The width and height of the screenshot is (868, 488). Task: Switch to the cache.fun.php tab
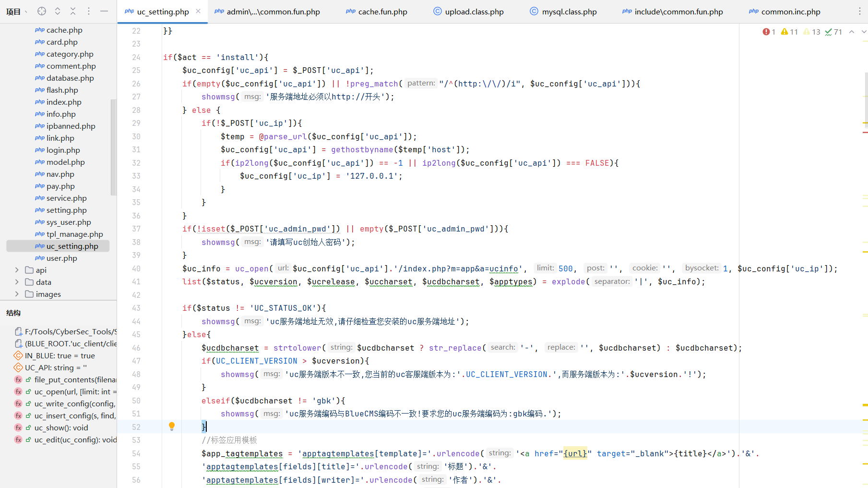pos(382,12)
